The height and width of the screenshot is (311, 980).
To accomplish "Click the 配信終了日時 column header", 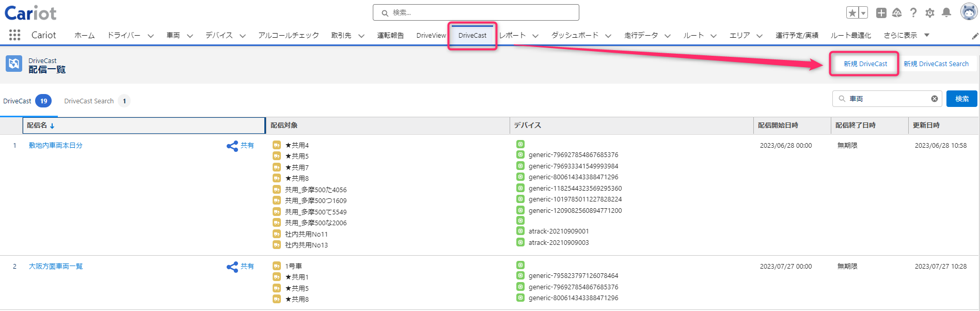I will [870, 126].
